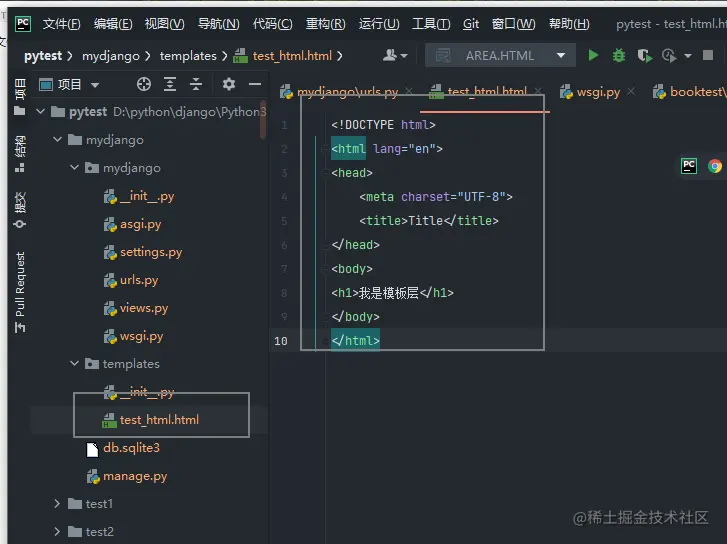Click templates breadcrumb
This screenshot has width=727, height=544.
[x=188, y=56]
